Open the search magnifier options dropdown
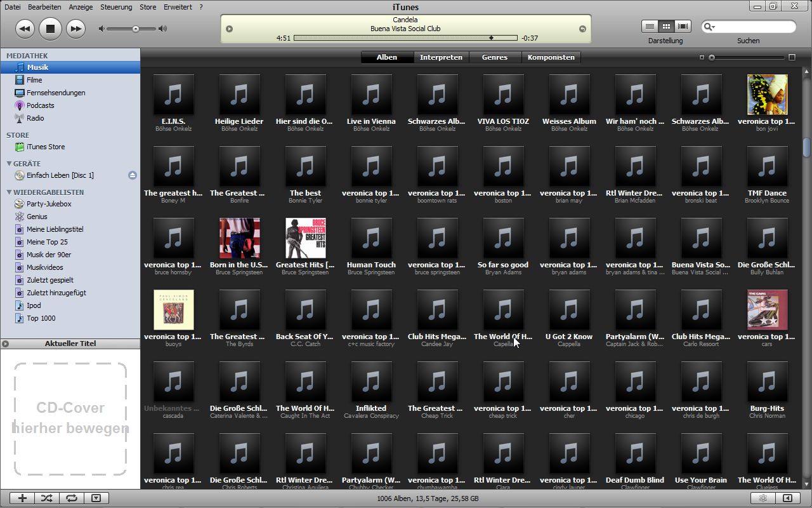 709,27
